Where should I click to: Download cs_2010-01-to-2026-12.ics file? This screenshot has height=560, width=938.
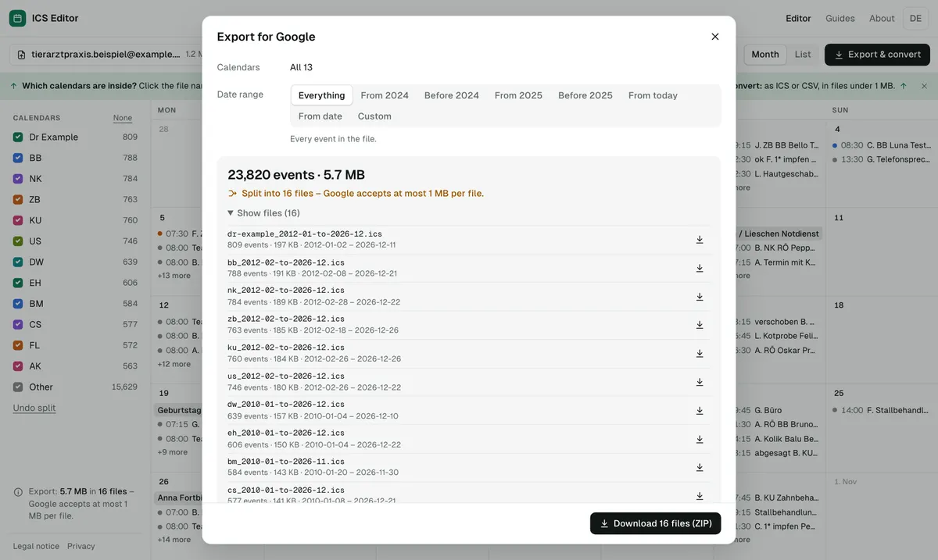click(700, 495)
